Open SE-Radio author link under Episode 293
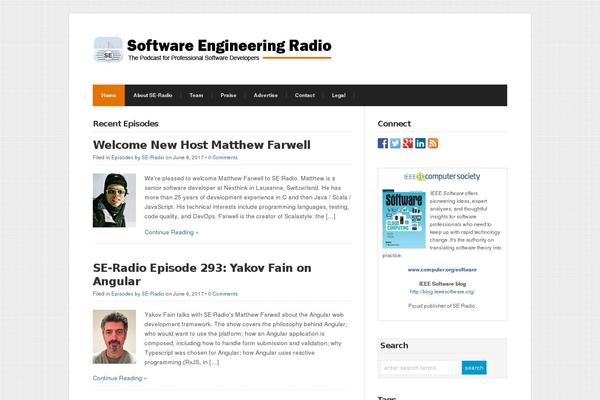Screen dimensions: 600x400 pos(153,294)
